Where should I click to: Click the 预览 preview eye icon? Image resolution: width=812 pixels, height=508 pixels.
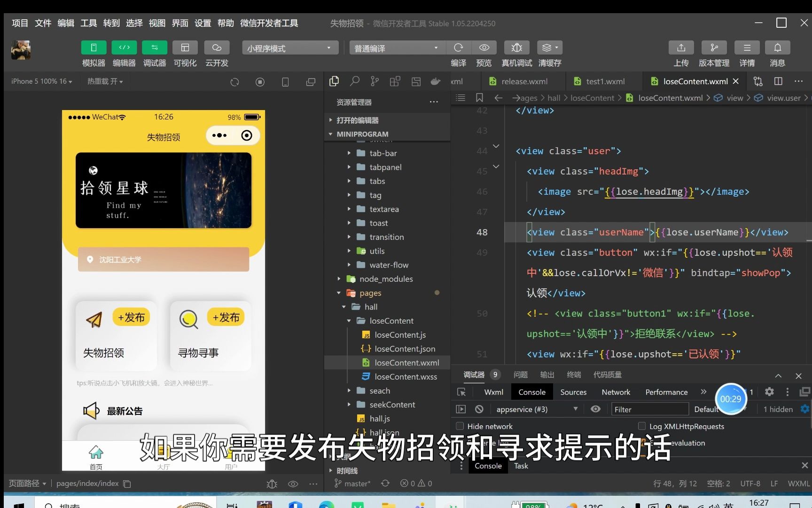484,47
